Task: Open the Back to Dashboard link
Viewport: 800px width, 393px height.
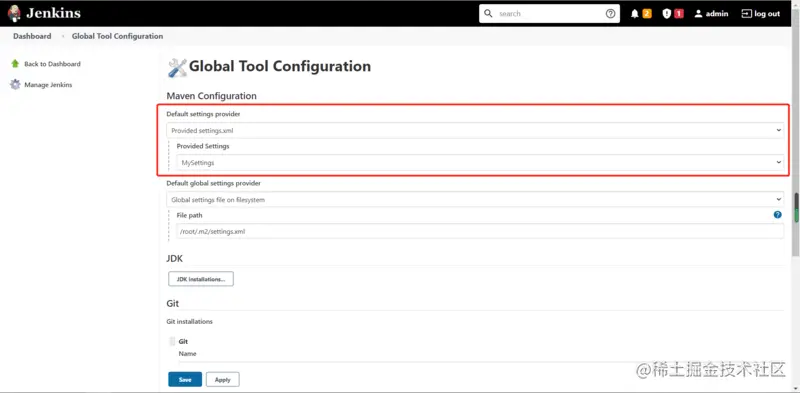Action: click(53, 64)
